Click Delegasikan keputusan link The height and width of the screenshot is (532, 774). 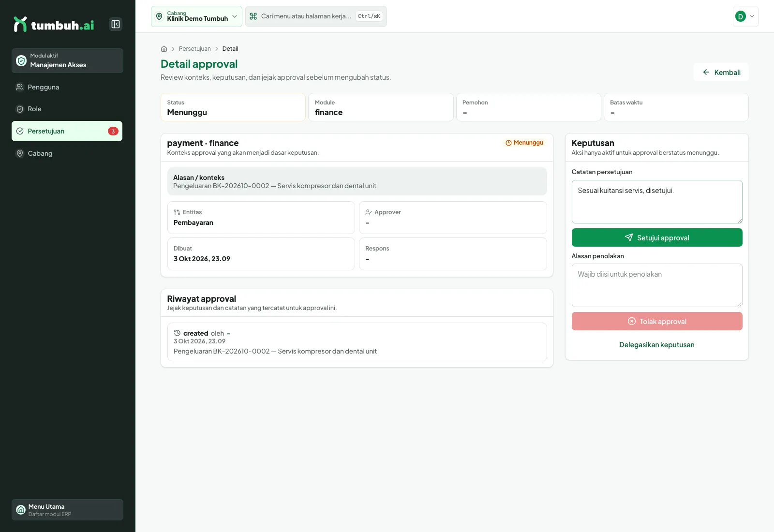pos(657,345)
